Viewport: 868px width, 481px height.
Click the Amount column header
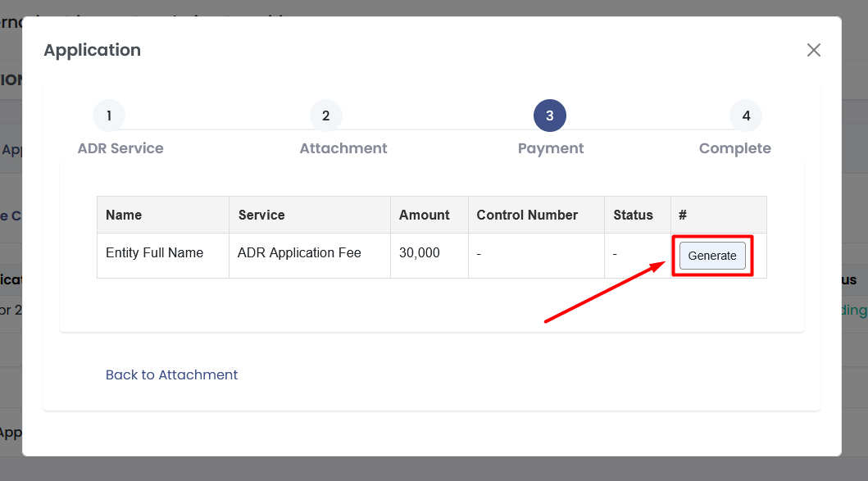click(x=424, y=215)
